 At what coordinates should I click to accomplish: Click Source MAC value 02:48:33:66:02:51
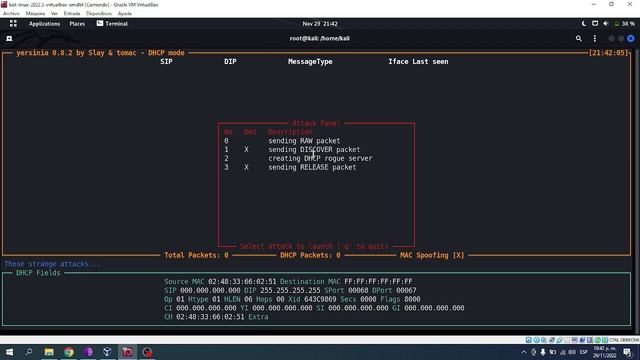242,282
